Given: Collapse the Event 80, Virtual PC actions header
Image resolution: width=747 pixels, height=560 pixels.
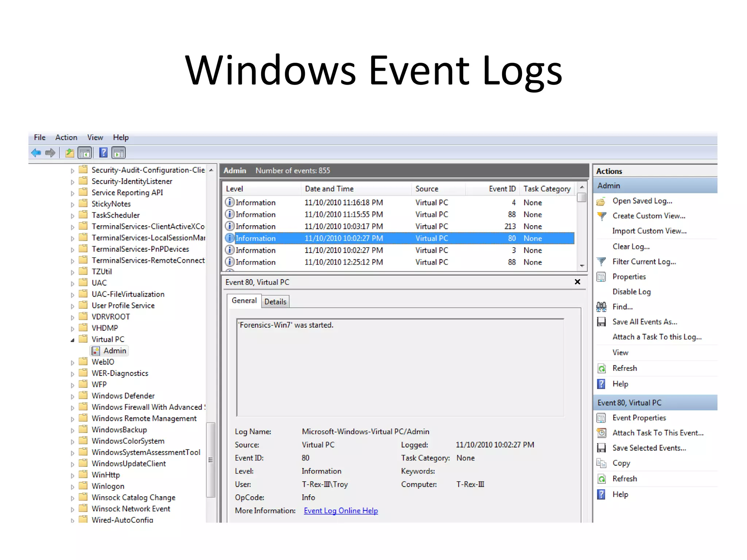Looking at the screenshot, I should point(655,403).
